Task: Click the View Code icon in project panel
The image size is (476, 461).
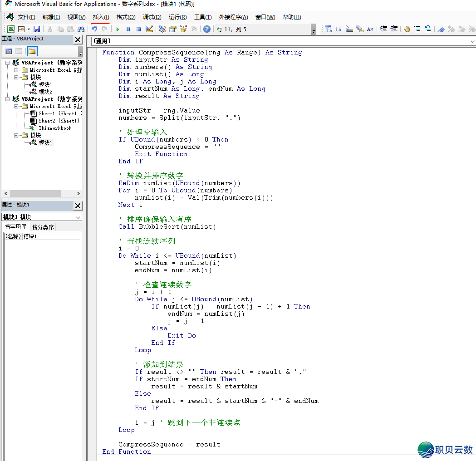Action: click(x=9, y=51)
